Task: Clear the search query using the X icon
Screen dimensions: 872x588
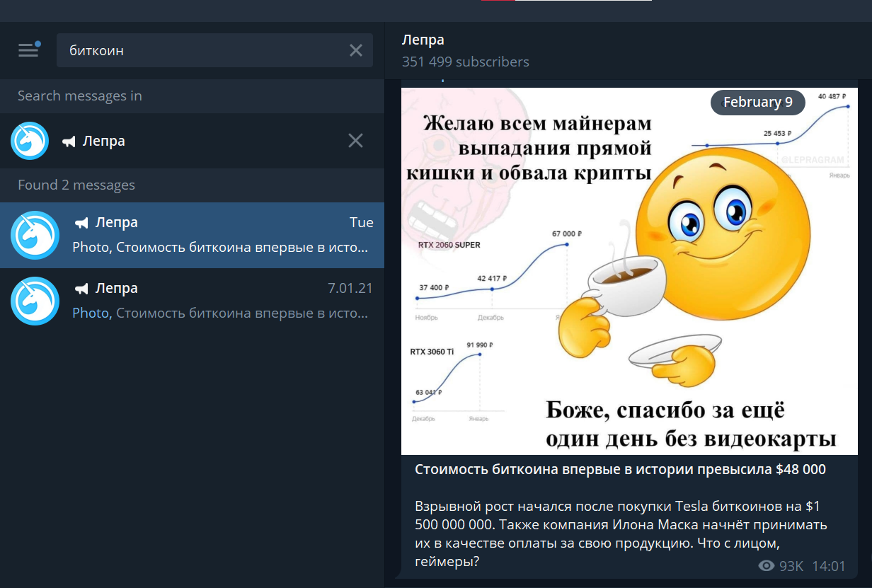Action: (356, 50)
